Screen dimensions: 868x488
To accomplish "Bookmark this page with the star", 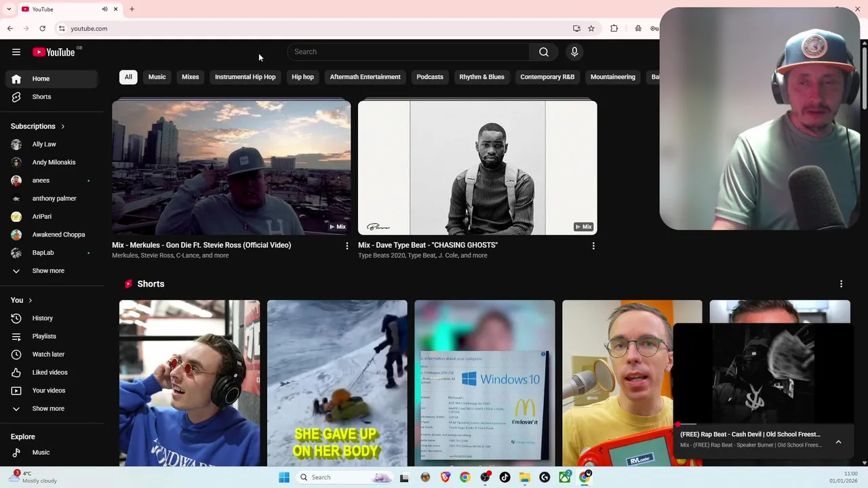I will pos(591,28).
